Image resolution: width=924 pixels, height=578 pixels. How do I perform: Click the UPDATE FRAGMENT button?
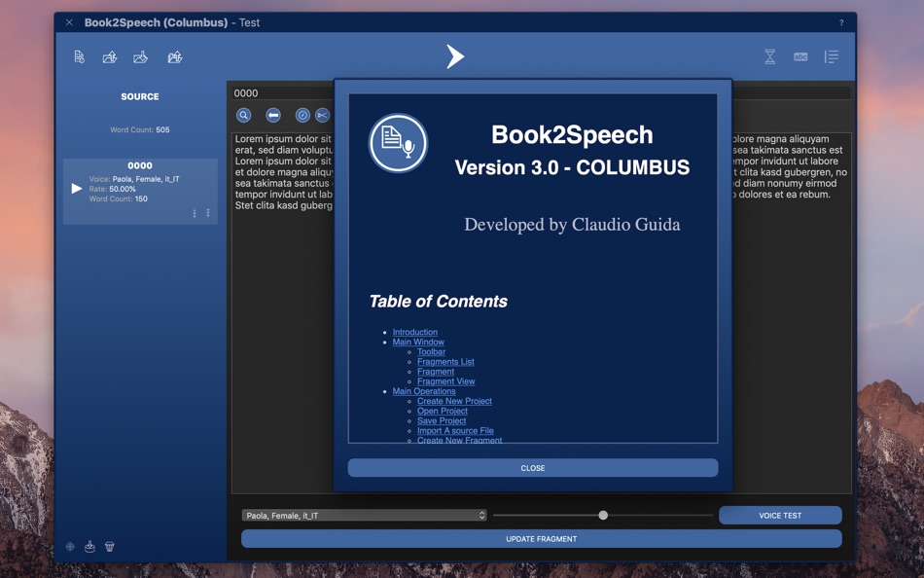pos(542,538)
